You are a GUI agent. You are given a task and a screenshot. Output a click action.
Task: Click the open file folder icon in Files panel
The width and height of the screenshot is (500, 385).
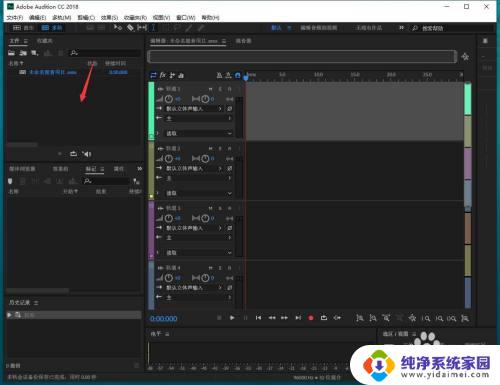point(12,53)
